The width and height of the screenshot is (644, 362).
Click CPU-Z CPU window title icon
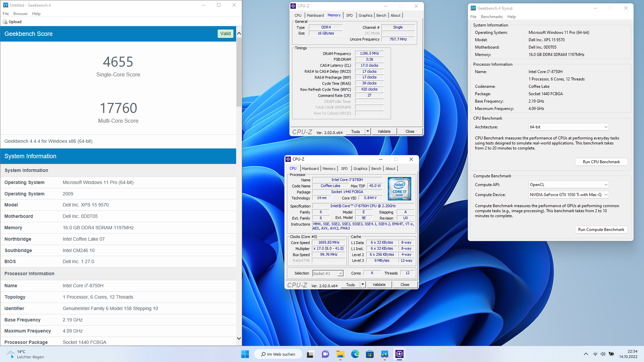point(288,159)
